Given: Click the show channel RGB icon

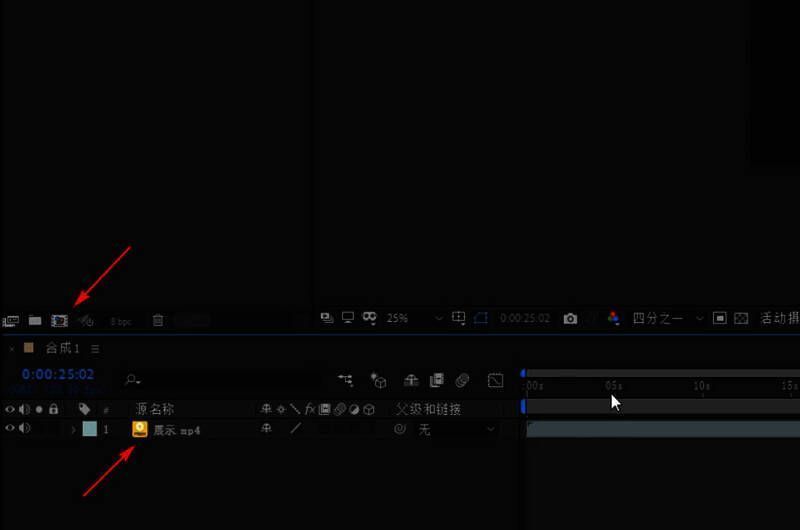Looking at the screenshot, I should [x=613, y=318].
